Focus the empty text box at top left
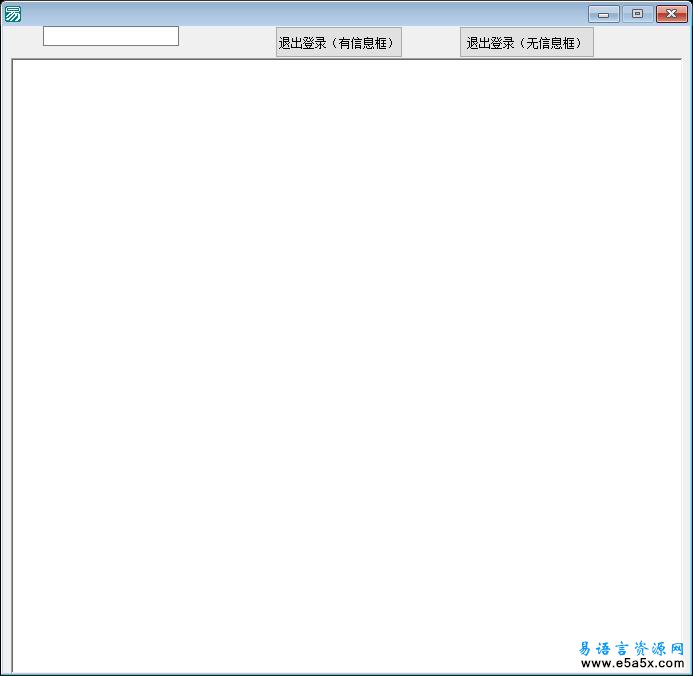Viewport: 693px width, 676px height. pyautogui.click(x=110, y=36)
